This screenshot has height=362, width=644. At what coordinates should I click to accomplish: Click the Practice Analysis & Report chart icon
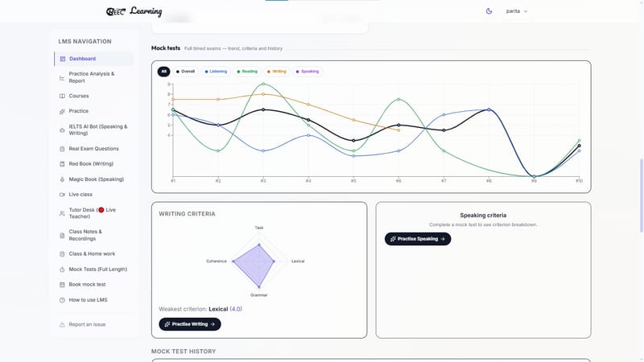62,77
